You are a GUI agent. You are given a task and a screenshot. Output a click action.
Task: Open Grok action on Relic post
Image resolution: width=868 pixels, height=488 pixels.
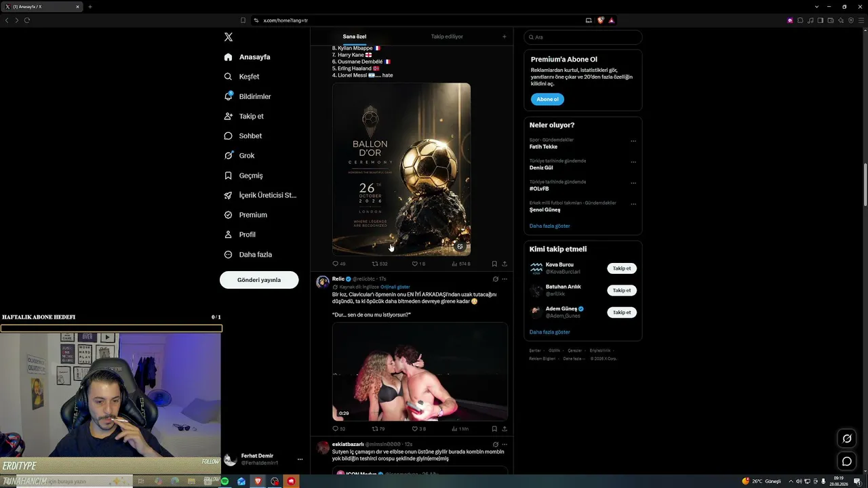click(495, 279)
